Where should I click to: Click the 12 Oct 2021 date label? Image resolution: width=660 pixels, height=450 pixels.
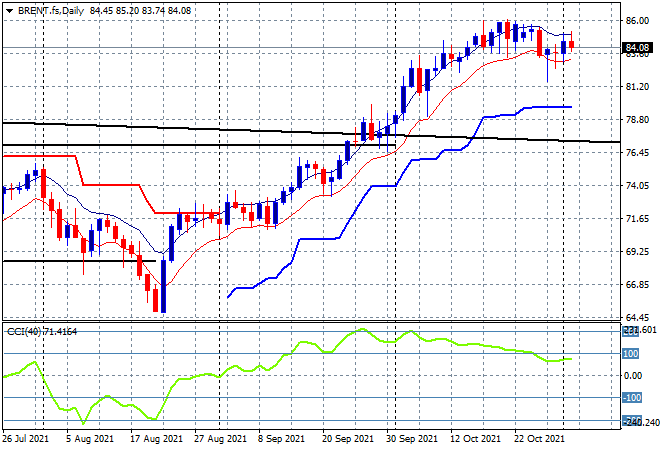[x=476, y=439]
